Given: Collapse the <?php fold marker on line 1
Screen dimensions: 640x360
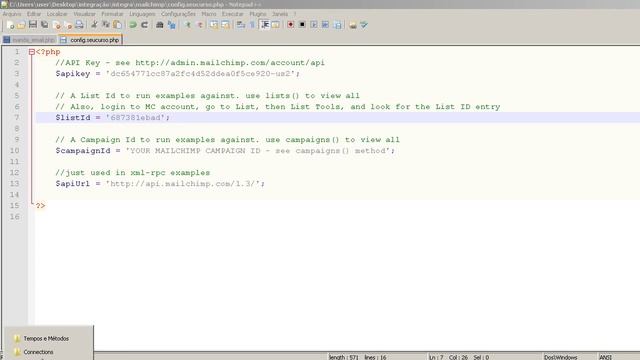Looking at the screenshot, I should 31,52.
